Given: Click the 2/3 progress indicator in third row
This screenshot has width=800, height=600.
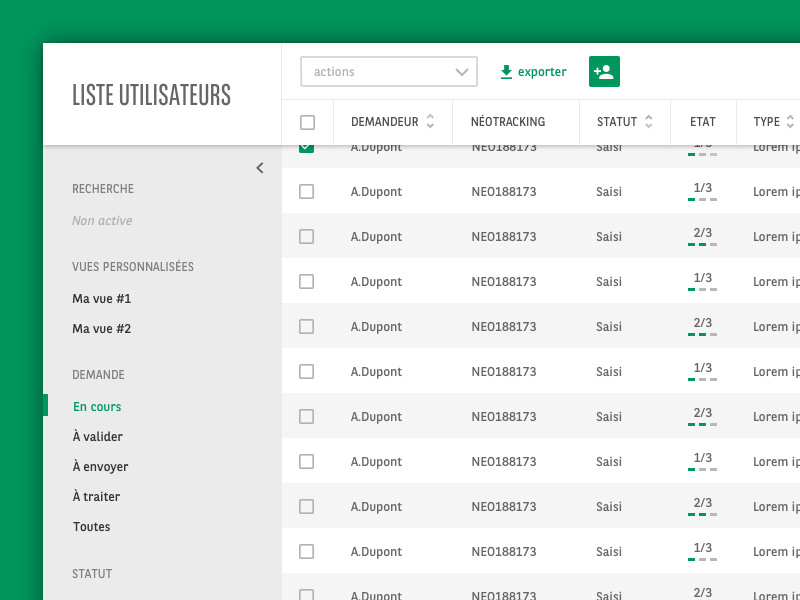Looking at the screenshot, I should point(702,237).
